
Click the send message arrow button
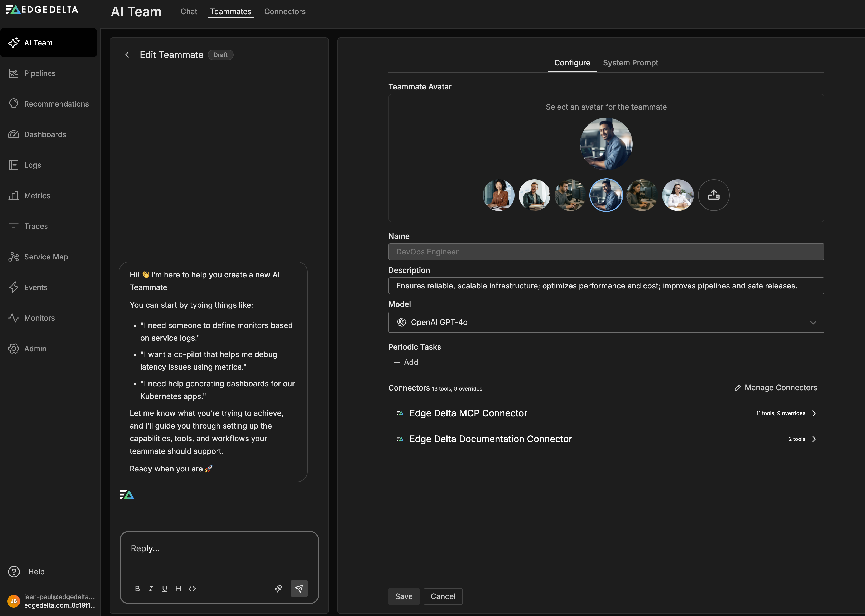[x=299, y=588]
